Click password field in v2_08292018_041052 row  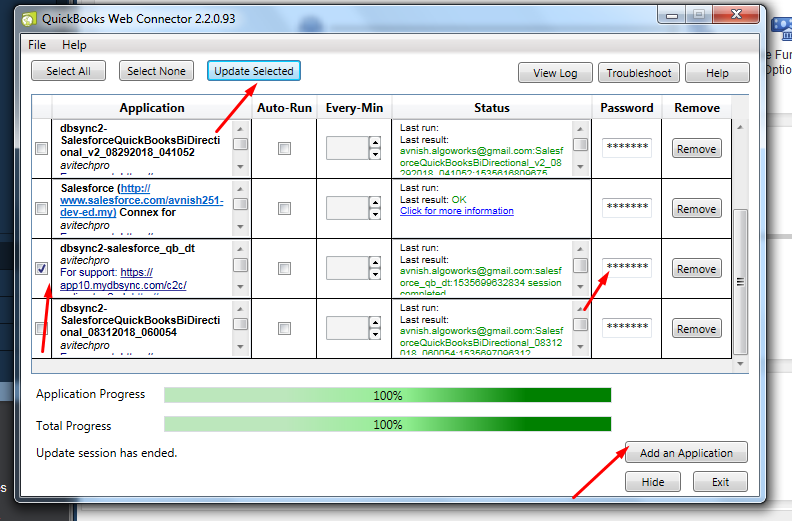tap(627, 148)
